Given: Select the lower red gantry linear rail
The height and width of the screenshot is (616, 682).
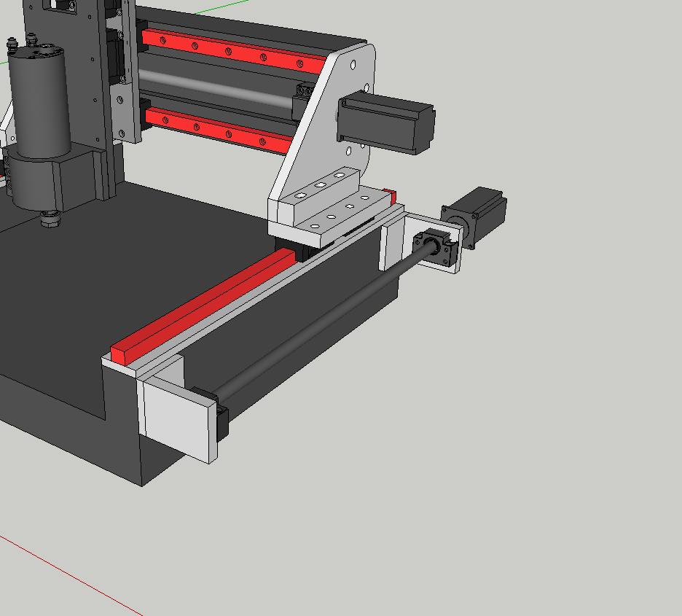Looking at the screenshot, I should pyautogui.click(x=219, y=129).
